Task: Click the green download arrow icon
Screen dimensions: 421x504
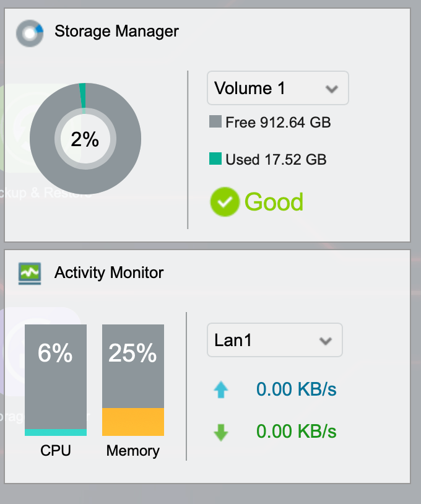Action: [221, 432]
